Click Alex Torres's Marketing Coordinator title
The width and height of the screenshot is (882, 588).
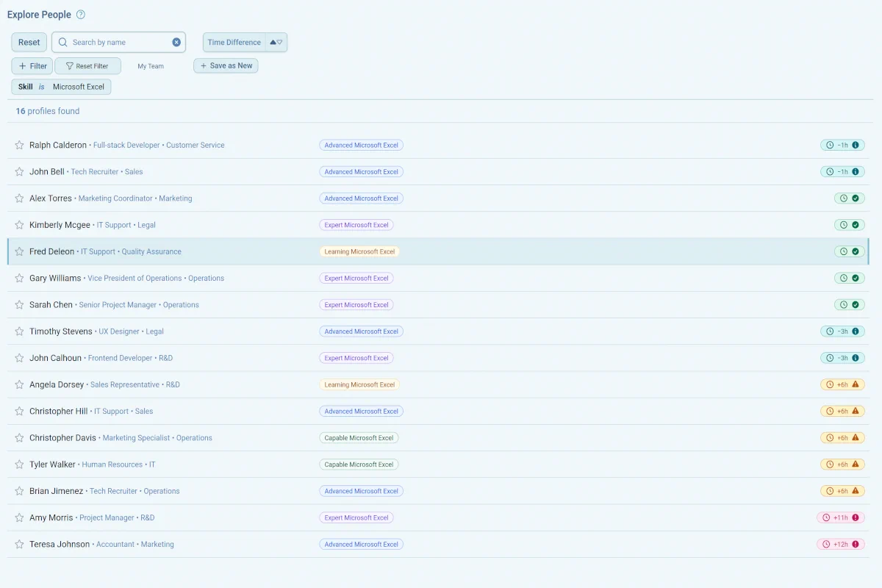(x=115, y=198)
